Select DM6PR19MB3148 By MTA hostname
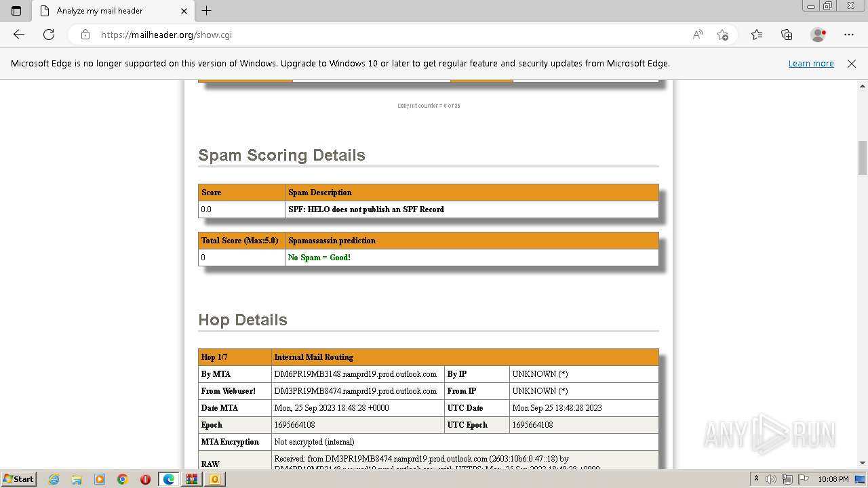Screen dimensions: 868x488 [355, 374]
